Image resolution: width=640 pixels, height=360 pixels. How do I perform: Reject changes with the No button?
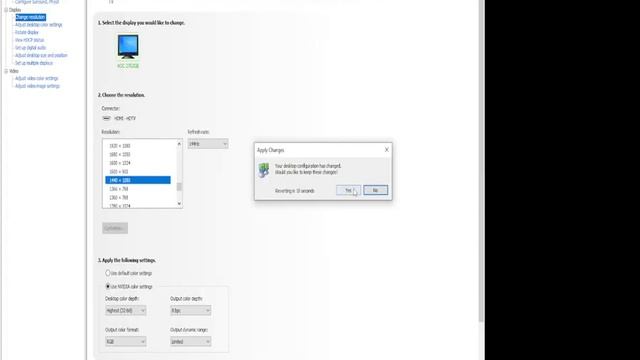click(376, 190)
